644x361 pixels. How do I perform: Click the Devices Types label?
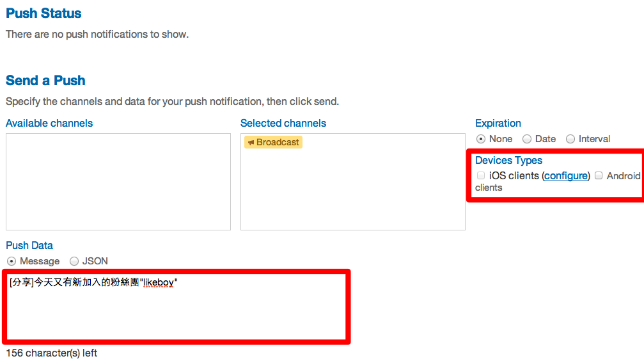tap(509, 161)
